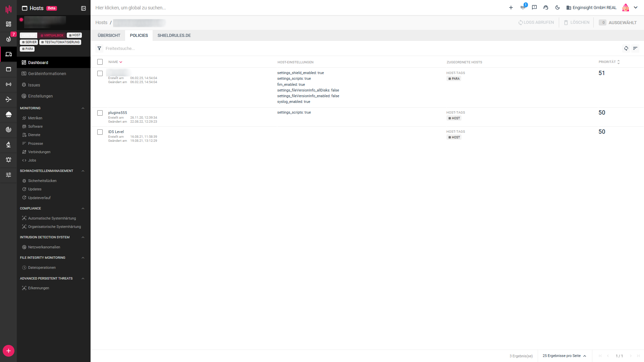Screen dimensions: 644x362
Task: Open Sicherheitslücken in the sidebar
Action: coord(42,181)
